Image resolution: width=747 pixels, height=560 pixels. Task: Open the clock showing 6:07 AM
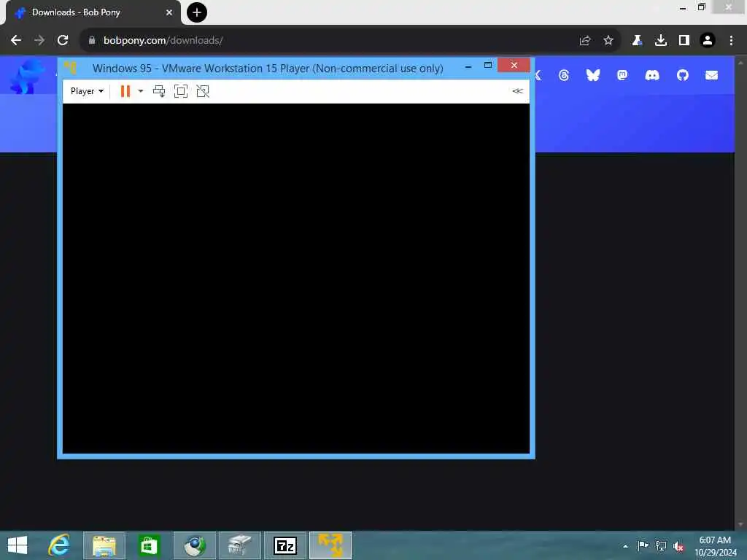pos(715,546)
